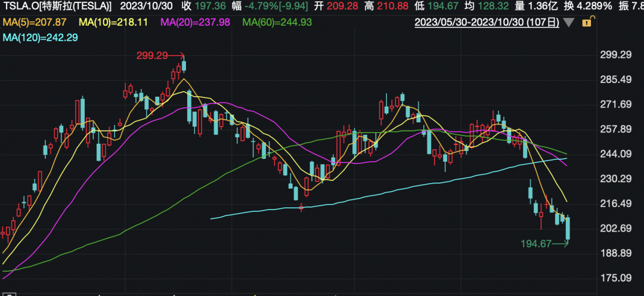Click the 285.49 price axis label
This screenshot has height=296, width=644.
tap(615, 79)
